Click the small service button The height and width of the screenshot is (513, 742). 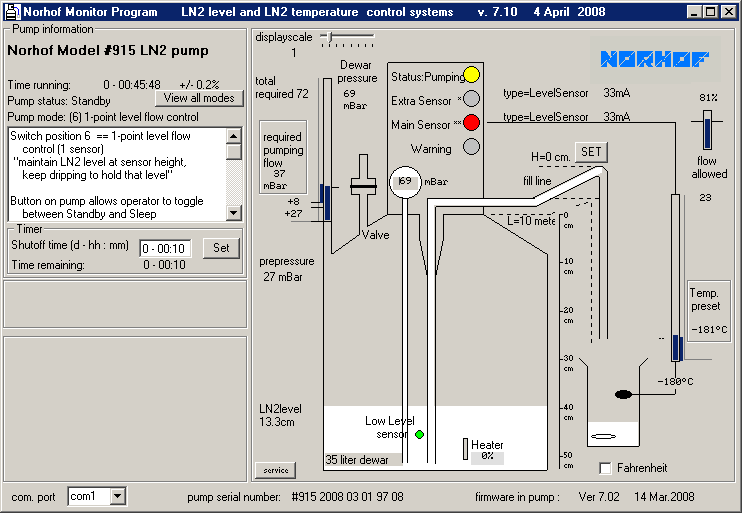275,469
